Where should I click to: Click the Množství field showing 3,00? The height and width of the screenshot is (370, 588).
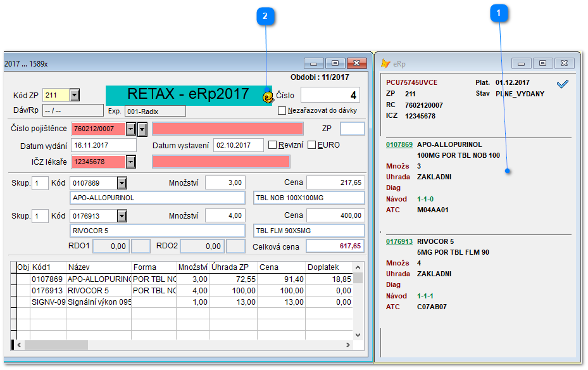(225, 182)
